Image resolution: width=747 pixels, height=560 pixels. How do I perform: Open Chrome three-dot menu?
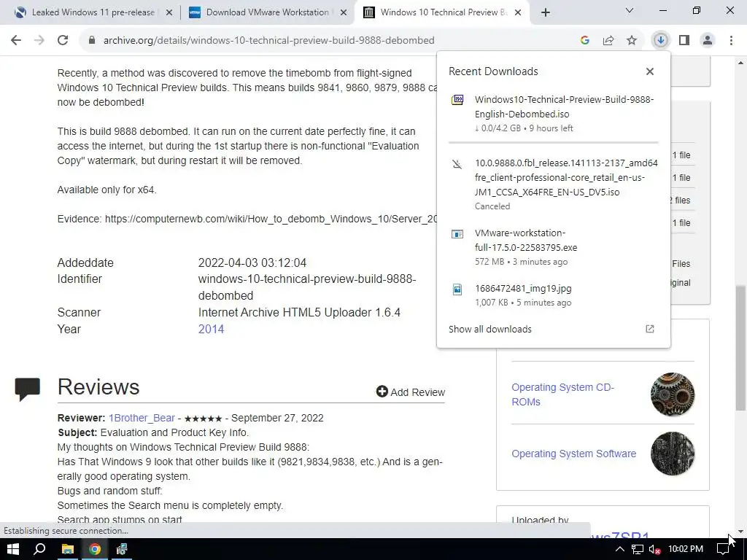point(731,41)
